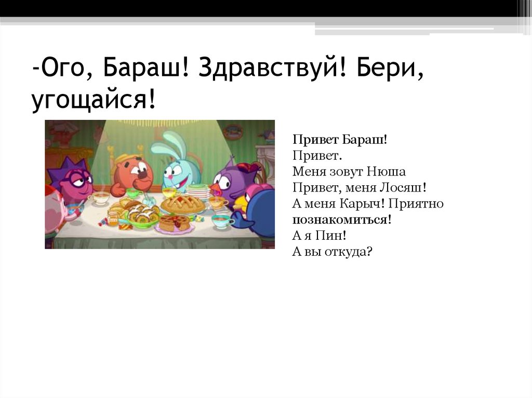Viewport: 532px width, 398px height.
Task: Click the line "Привет."
Action: point(317,156)
